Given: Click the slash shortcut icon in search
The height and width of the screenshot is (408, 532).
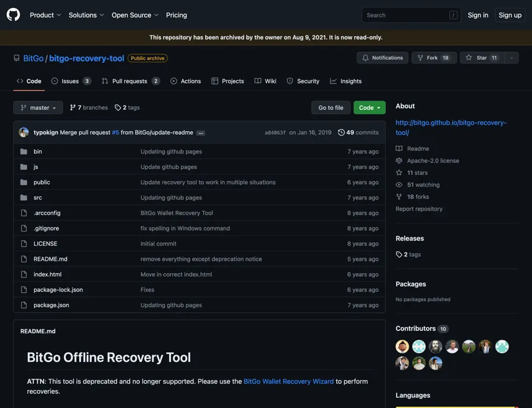Looking at the screenshot, I should 453,15.
